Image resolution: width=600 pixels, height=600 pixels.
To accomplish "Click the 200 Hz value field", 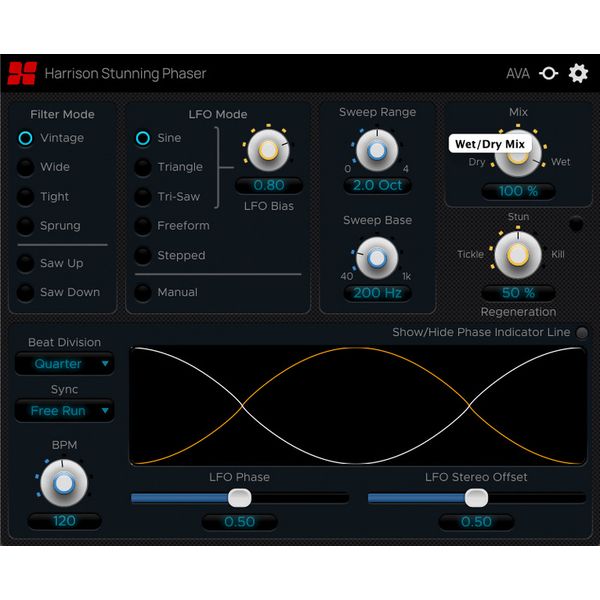I will (377, 293).
